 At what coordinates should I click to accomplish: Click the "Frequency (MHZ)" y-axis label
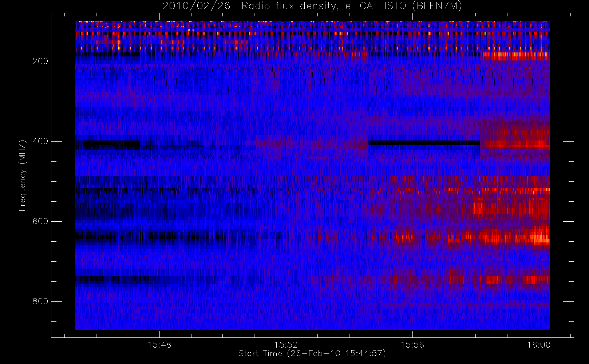click(22, 175)
